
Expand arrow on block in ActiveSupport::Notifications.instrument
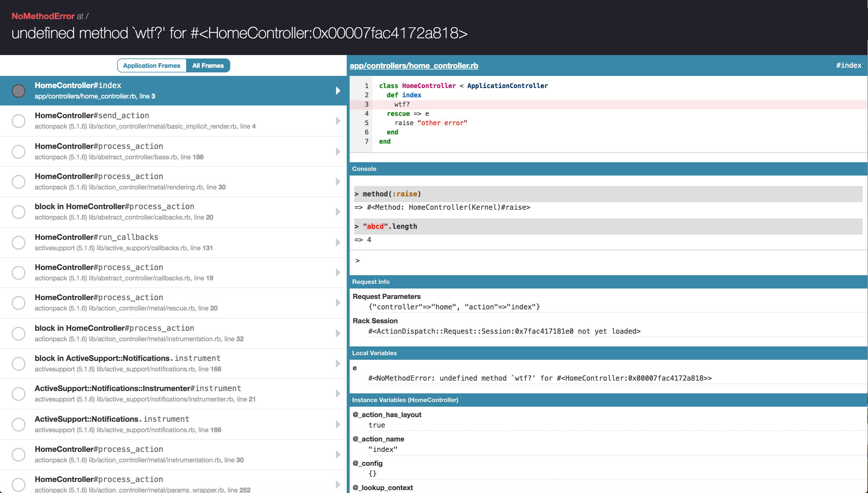click(x=338, y=364)
